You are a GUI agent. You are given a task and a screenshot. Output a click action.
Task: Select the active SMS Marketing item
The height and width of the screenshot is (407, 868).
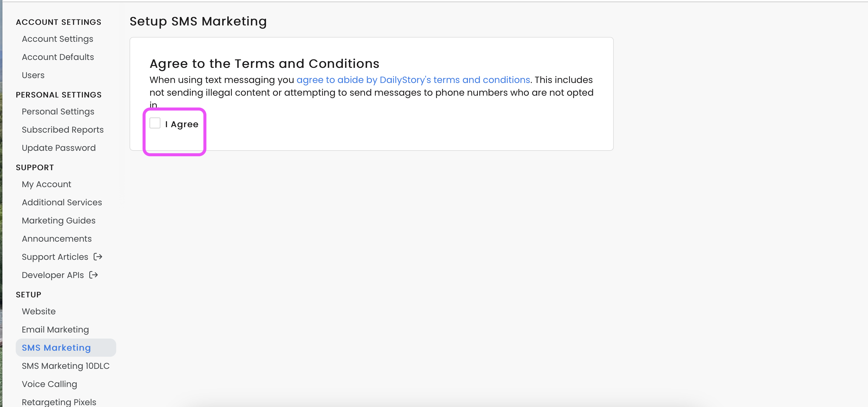pos(66,348)
